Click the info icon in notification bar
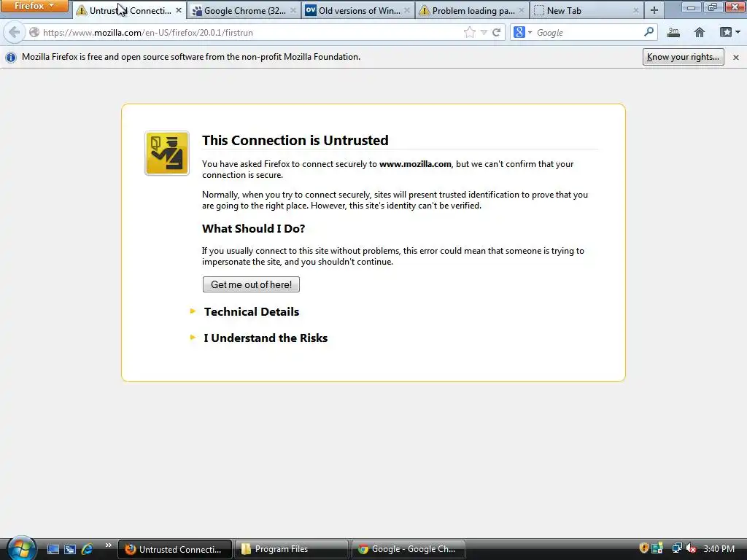This screenshot has height=560, width=747. click(x=10, y=57)
